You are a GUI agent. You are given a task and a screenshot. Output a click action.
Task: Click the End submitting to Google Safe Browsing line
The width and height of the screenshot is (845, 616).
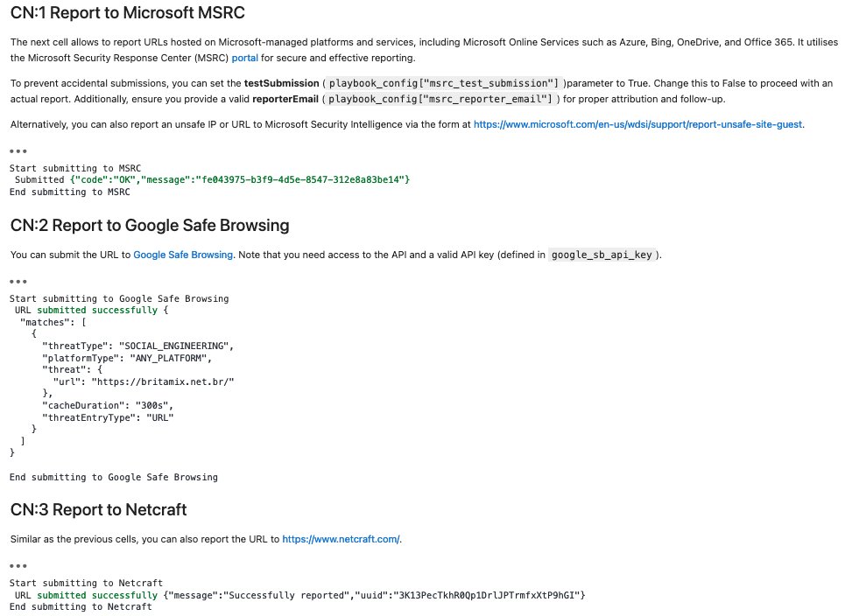114,477
